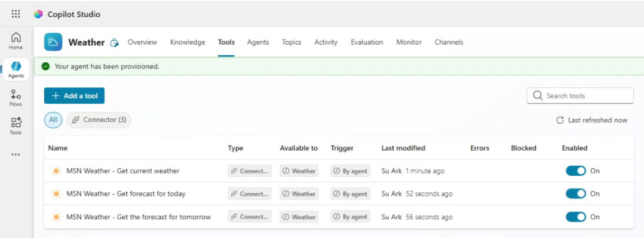The height and width of the screenshot is (238, 644).
Task: Click the Available to column header
Action: (299, 148)
